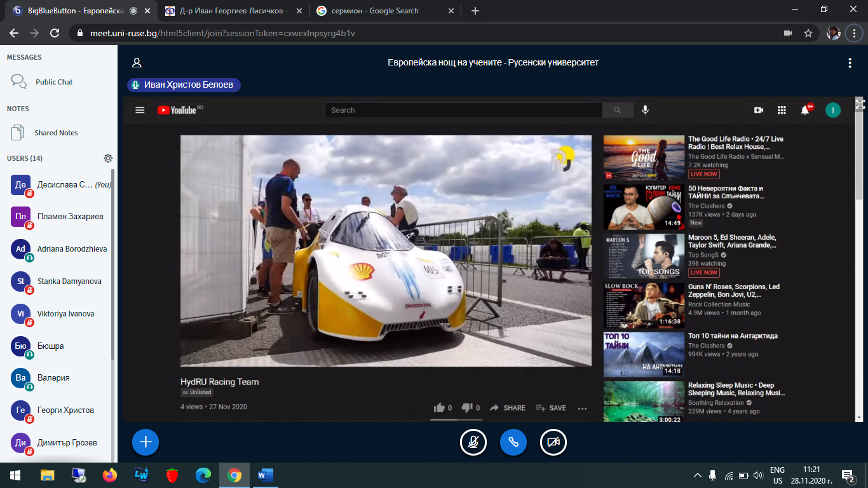Open the meeting options three-dot menu
Viewport: 868px width, 488px height.
850,63
